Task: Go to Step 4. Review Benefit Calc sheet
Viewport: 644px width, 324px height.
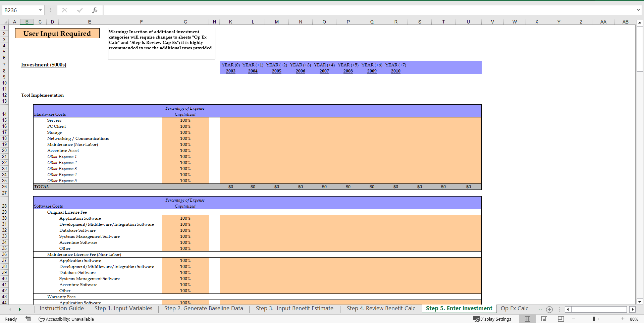Action: click(x=381, y=308)
